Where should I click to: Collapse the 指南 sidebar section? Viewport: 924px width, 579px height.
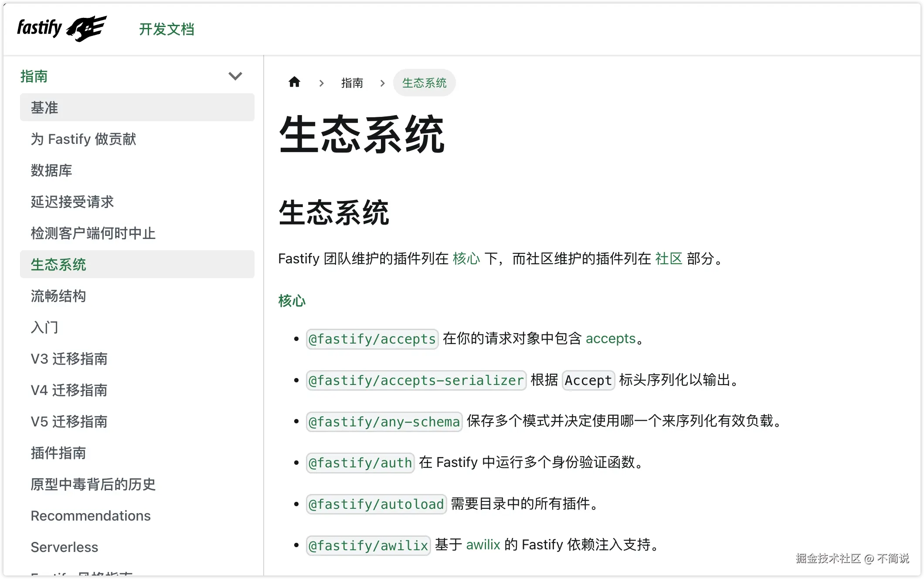[x=235, y=76]
